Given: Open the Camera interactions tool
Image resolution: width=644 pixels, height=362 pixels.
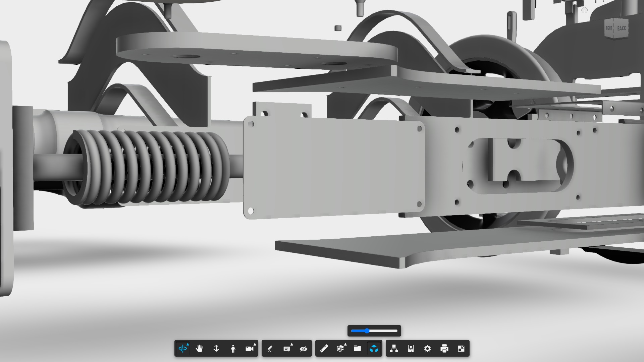Looking at the screenshot, I should pos(250,349).
